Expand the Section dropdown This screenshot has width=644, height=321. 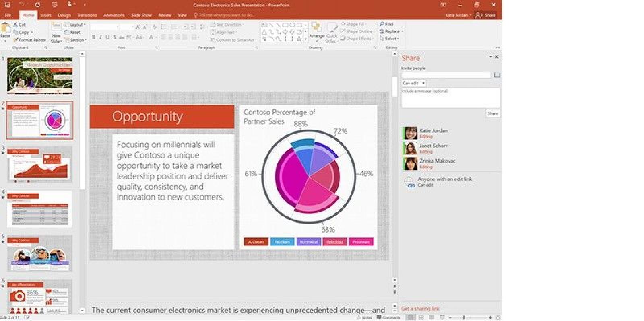(76, 40)
